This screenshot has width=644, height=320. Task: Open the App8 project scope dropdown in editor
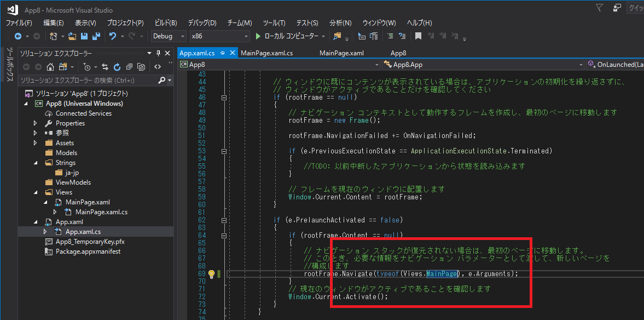(x=279, y=65)
